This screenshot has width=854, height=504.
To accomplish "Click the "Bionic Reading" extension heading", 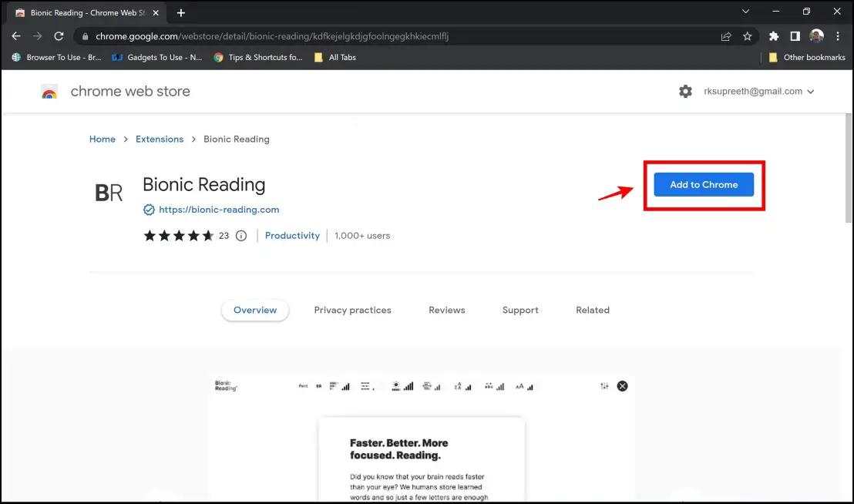I will click(x=203, y=185).
